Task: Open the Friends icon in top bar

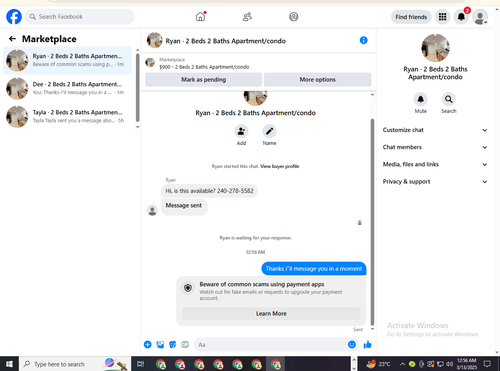Action: pos(247,17)
